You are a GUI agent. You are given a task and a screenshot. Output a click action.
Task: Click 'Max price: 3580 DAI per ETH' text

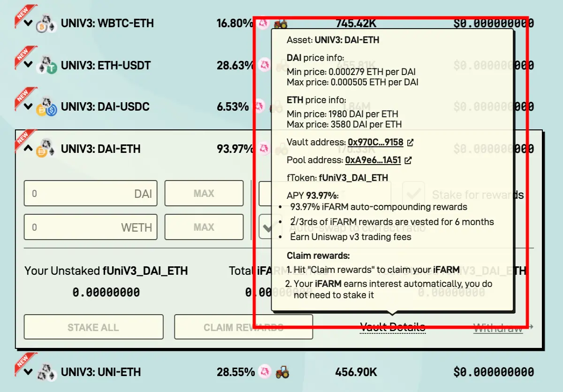344,124
